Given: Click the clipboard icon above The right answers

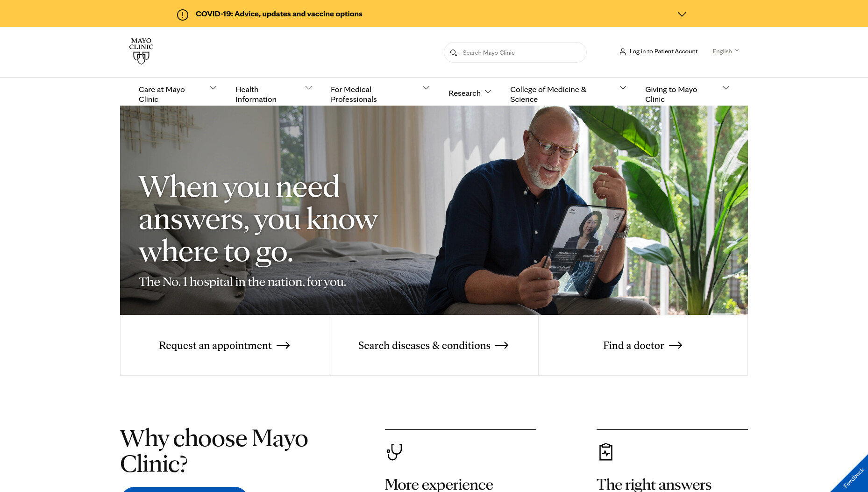Looking at the screenshot, I should [x=606, y=452].
